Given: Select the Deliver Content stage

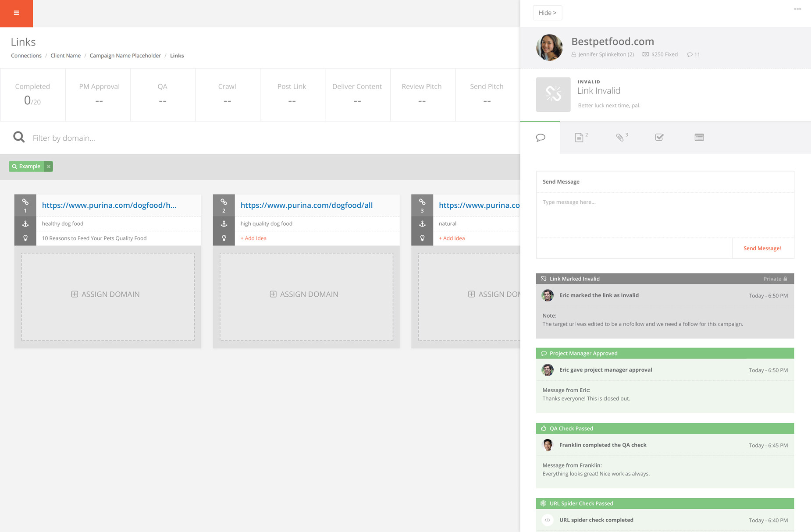Looking at the screenshot, I should (357, 95).
